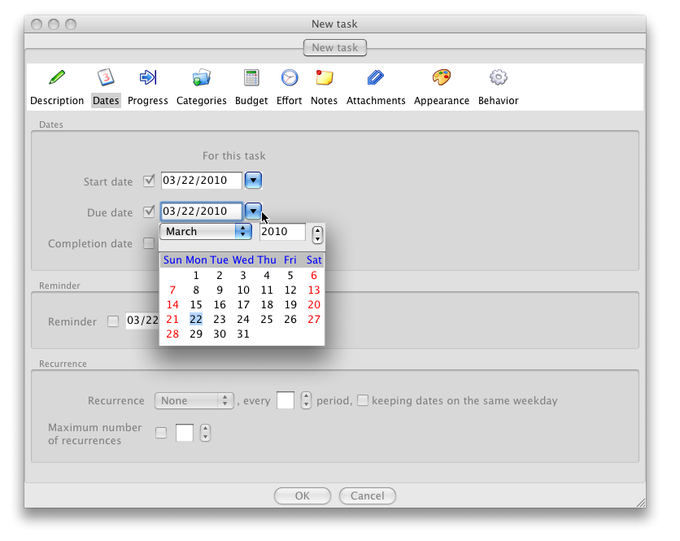Image resolution: width=680 pixels, height=541 pixels.
Task: Switch to the Description tab label
Action: [x=57, y=101]
